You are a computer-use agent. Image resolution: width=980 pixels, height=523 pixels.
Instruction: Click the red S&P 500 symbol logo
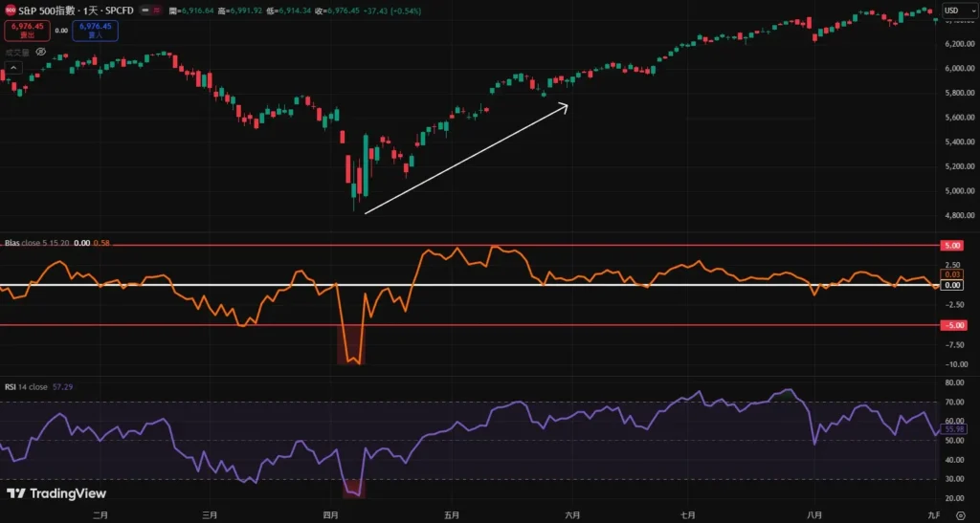pos(11,11)
